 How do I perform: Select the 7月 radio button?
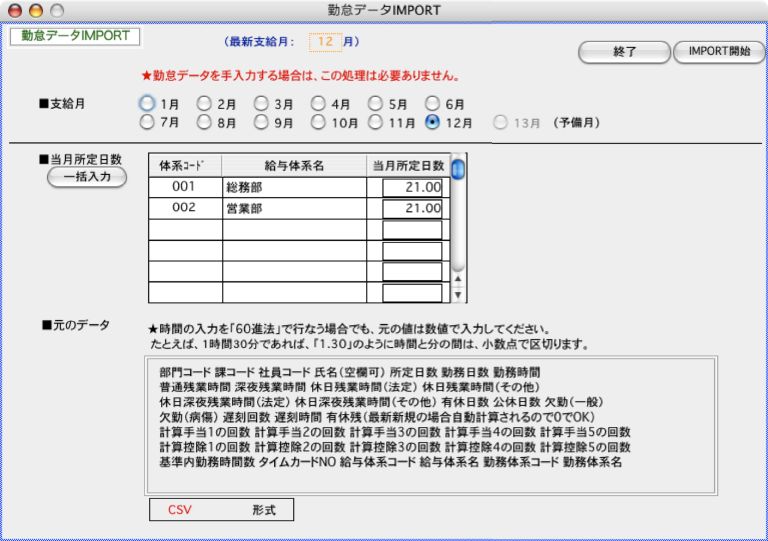pyautogui.click(x=148, y=123)
